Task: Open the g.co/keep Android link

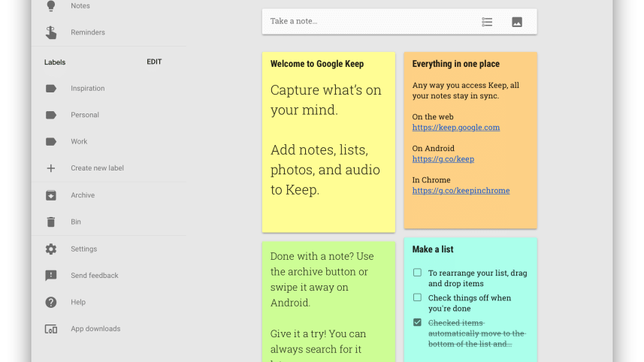Action: pos(443,158)
